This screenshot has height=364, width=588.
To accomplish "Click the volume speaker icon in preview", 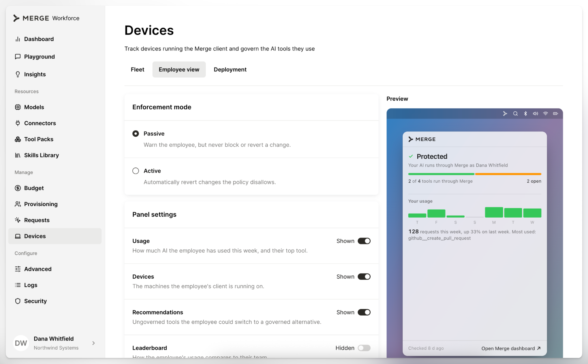I will point(535,114).
